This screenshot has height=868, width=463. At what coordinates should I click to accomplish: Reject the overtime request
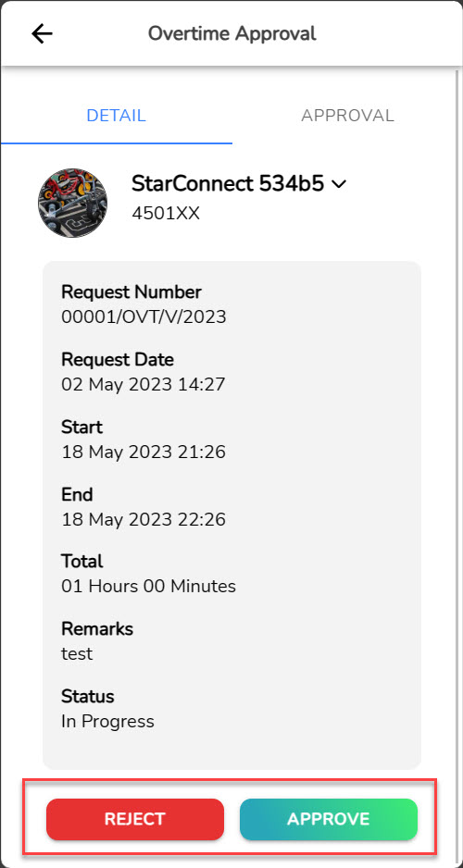click(x=135, y=819)
